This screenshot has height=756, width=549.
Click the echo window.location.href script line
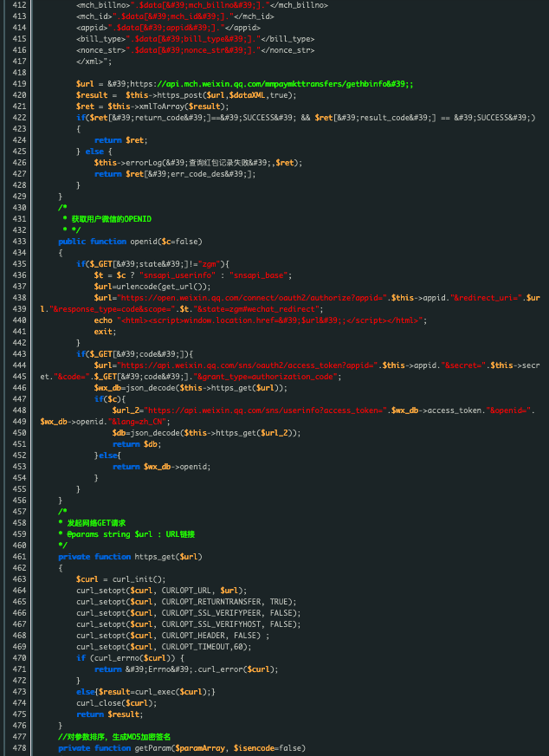tap(261, 320)
